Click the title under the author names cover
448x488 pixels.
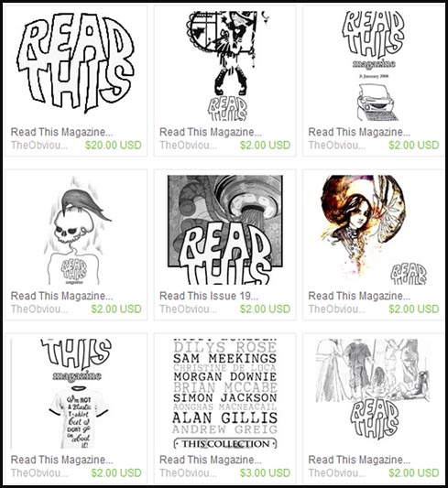[211, 460]
